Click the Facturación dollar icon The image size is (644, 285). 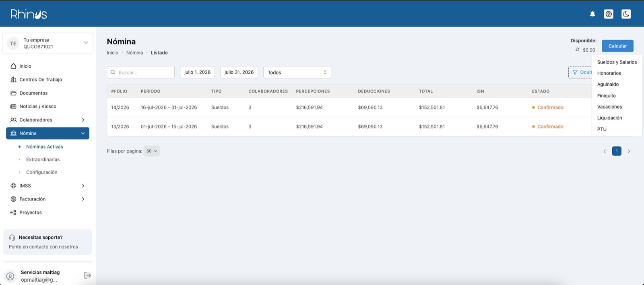(13, 199)
